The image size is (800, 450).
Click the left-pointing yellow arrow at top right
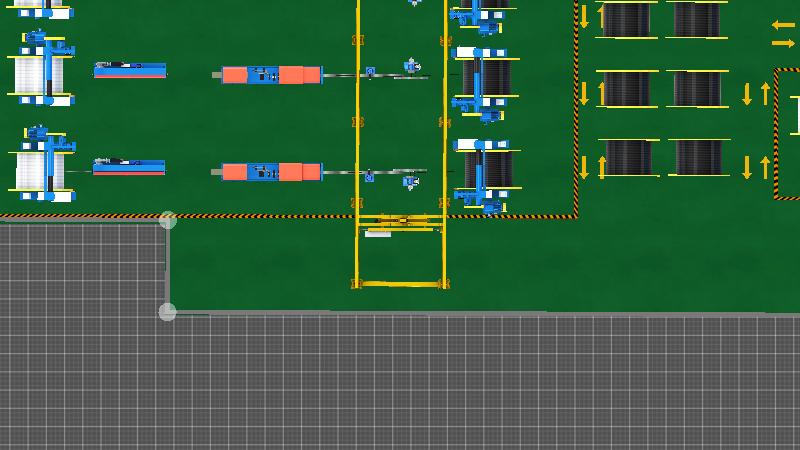point(783,25)
